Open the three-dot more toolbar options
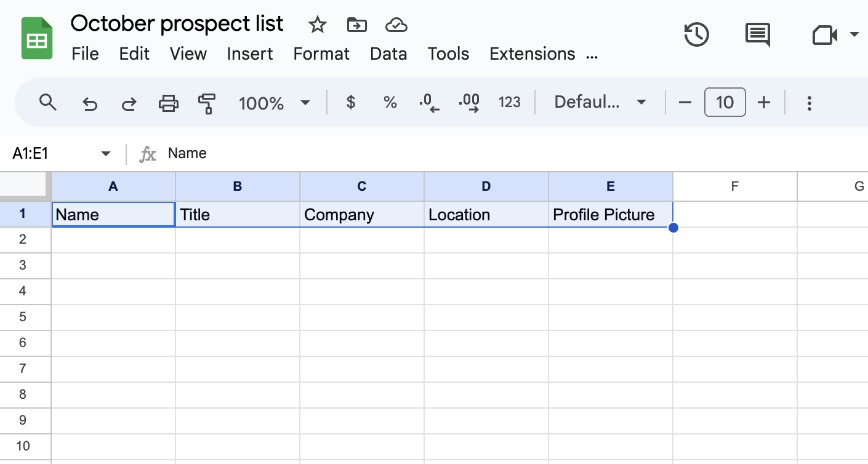Image resolution: width=868 pixels, height=464 pixels. (x=810, y=103)
